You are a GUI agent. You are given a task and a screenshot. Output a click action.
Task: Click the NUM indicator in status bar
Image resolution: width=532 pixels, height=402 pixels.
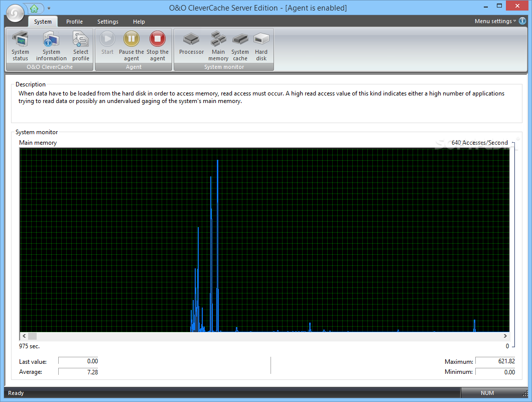pos(487,393)
